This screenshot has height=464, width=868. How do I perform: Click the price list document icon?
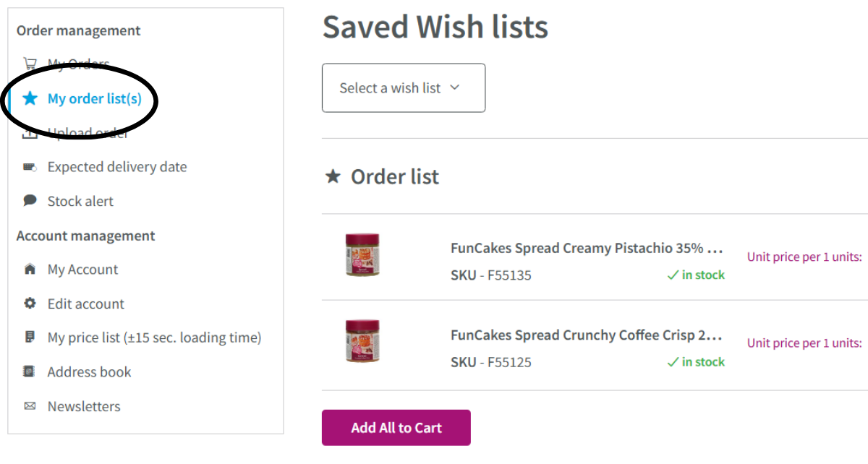pos(30,338)
